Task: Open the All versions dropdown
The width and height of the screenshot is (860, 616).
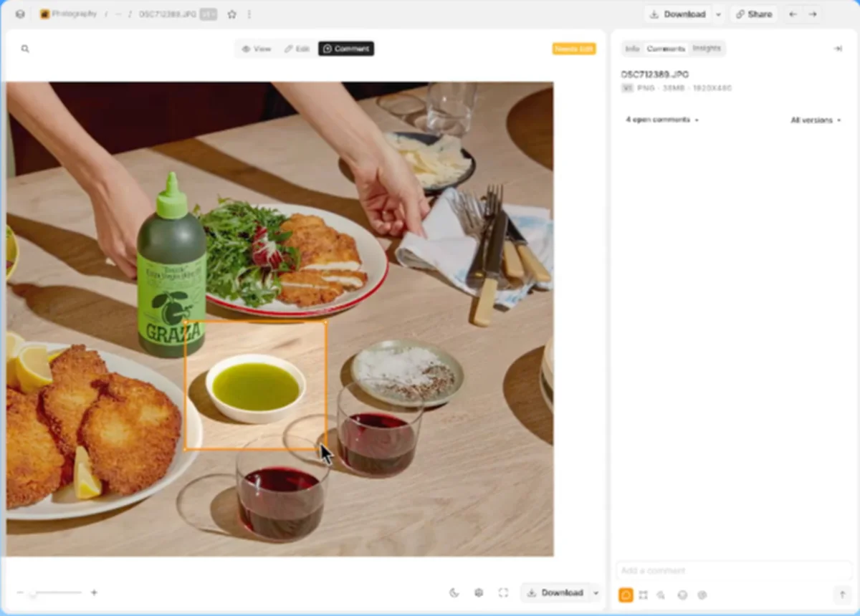Action: 816,120
